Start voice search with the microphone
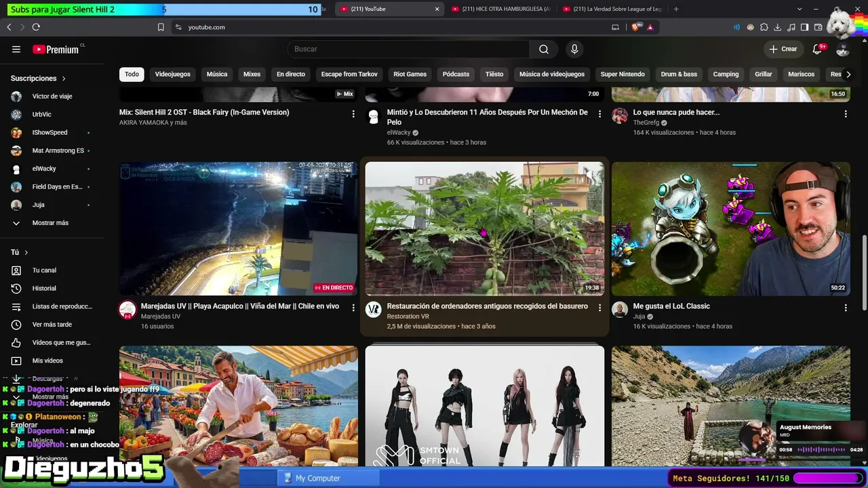This screenshot has height=488, width=868. (x=574, y=49)
